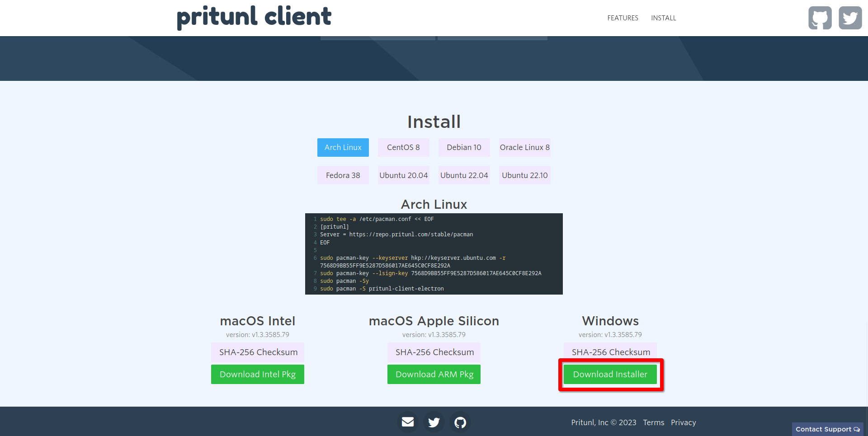868x436 pixels.
Task: Click the footer Twitter bird icon
Action: tap(434, 422)
